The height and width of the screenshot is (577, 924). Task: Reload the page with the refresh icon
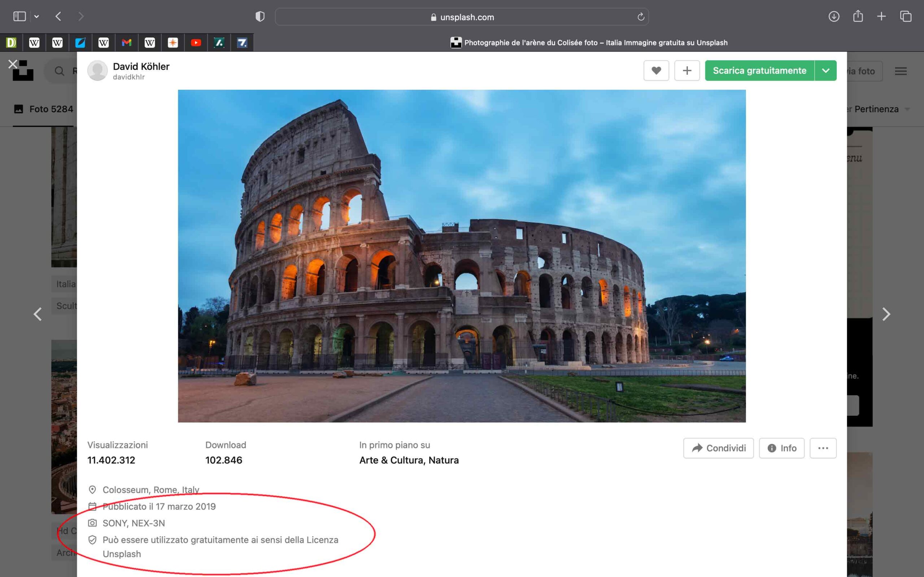[x=640, y=17]
